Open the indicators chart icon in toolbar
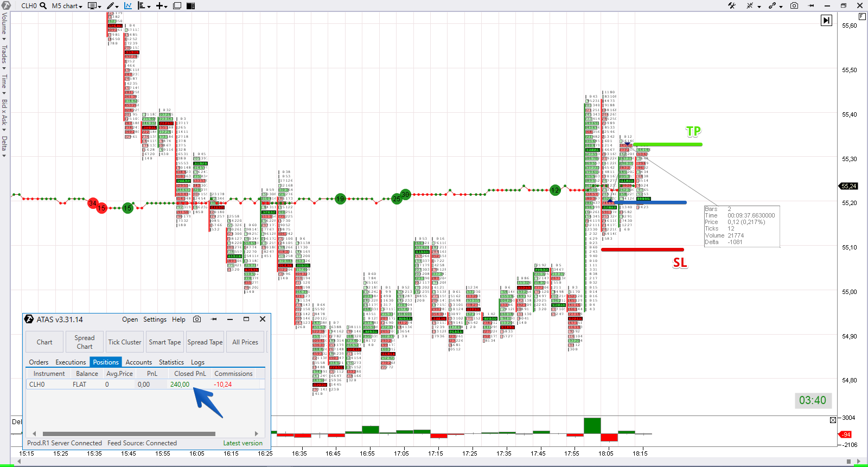This screenshot has height=467, width=868. pos(128,6)
